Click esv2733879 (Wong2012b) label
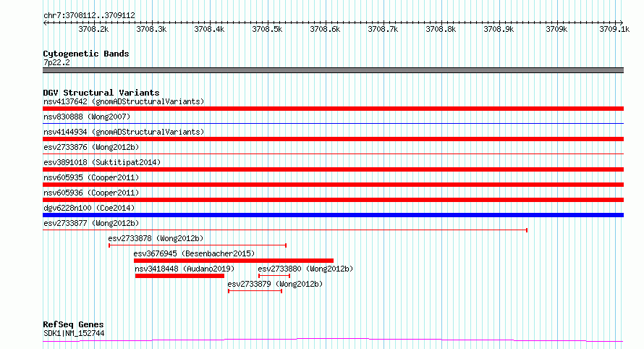Screen dimensions: 644x349 pos(275,284)
